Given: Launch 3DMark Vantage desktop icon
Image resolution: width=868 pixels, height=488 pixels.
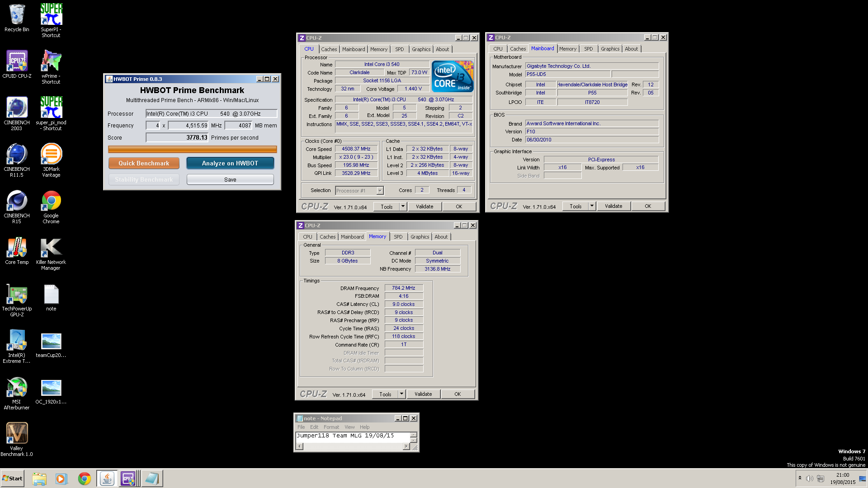Looking at the screenshot, I should [x=51, y=160].
